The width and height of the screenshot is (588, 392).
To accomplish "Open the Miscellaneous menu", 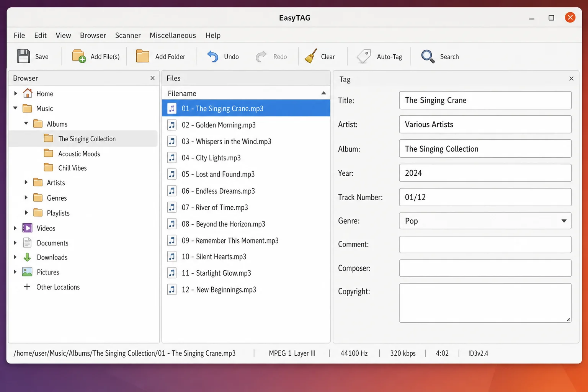I will [173, 35].
